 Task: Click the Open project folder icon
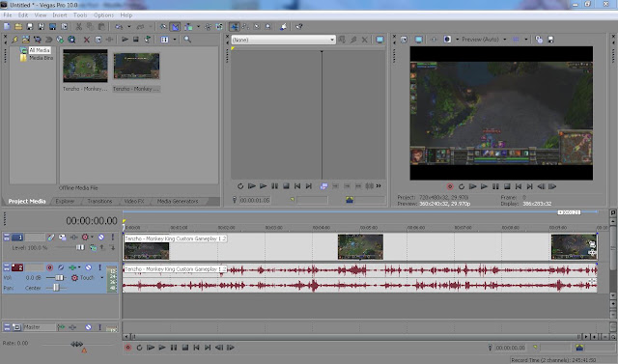point(18,27)
